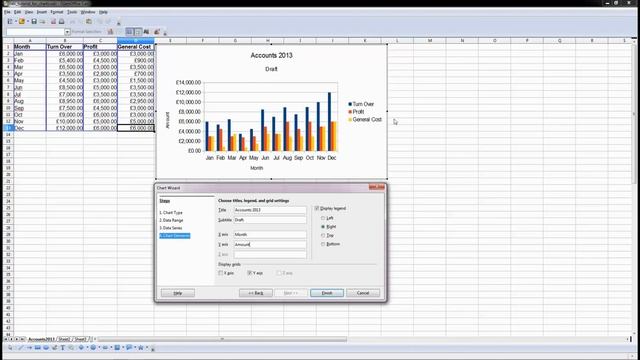Screen dimensions: 640x360
Task: Click the Basic Shapes diamond icon
Action: click(81, 348)
